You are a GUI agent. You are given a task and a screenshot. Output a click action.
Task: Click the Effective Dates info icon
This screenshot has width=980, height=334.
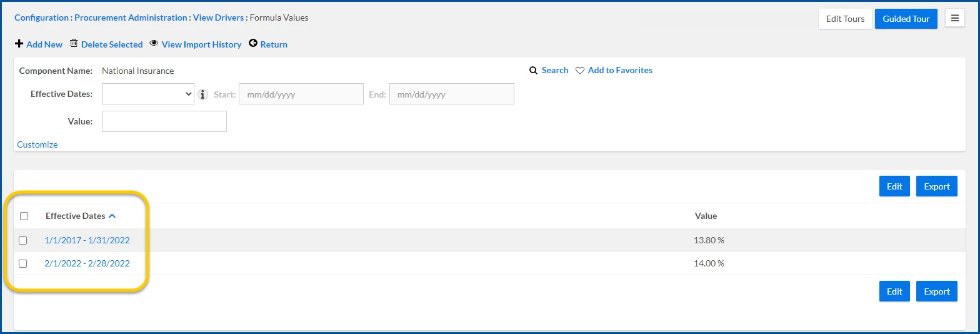tap(203, 94)
